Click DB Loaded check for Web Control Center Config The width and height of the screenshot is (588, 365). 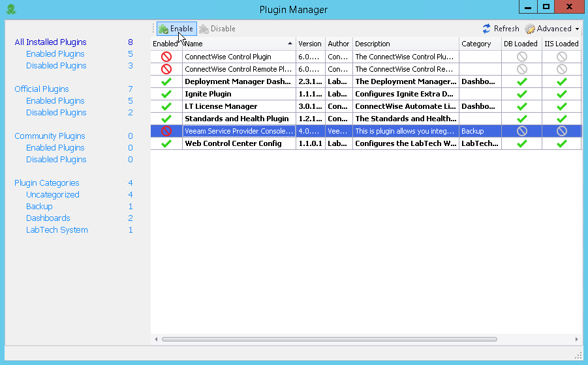pyautogui.click(x=522, y=143)
